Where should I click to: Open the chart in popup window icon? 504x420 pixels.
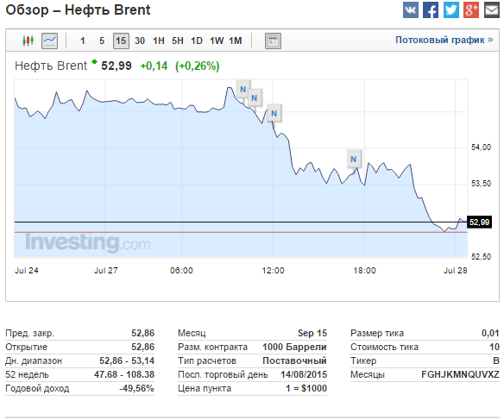coord(273,41)
